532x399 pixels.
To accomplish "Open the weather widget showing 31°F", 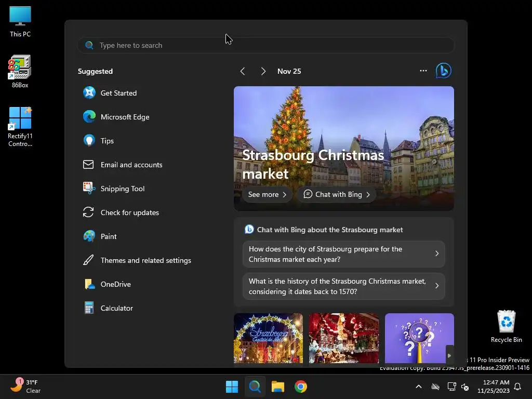I will 26,387.
